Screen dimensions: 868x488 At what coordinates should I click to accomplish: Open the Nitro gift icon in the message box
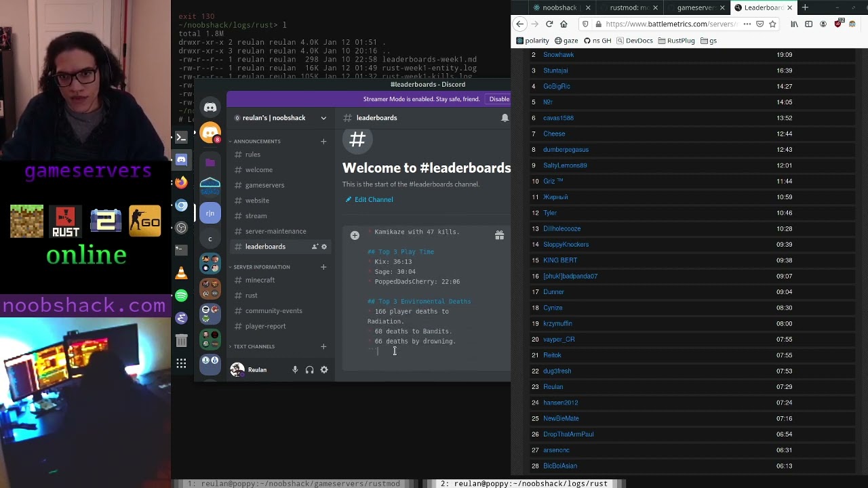pos(499,235)
